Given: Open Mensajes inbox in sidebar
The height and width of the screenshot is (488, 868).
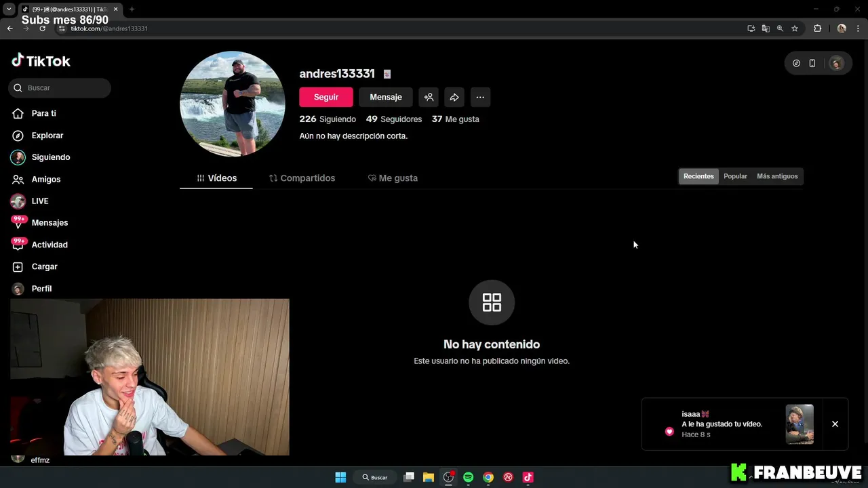Looking at the screenshot, I should [40, 223].
